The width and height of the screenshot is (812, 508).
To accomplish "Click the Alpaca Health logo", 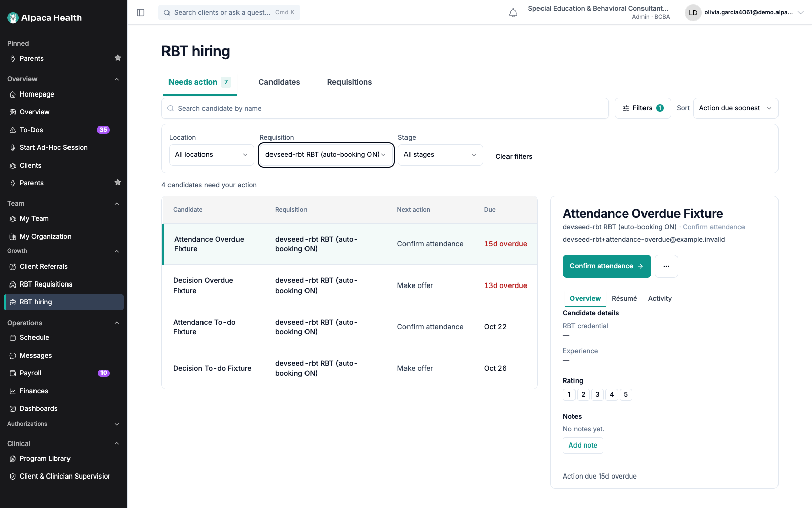I will pos(45,18).
